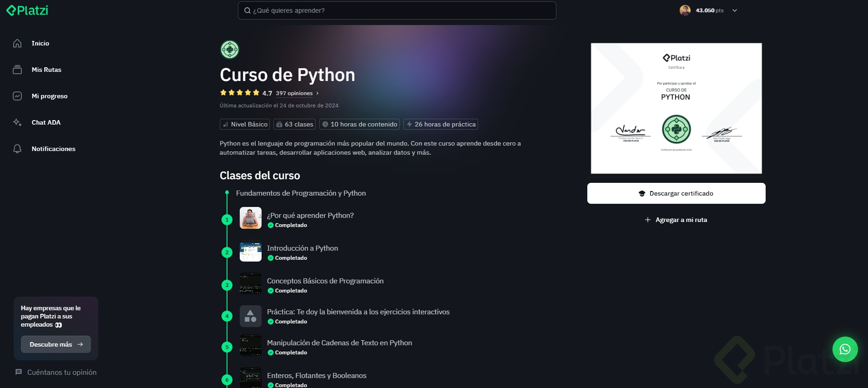Select step 5 marker on the course timeline

227,347
